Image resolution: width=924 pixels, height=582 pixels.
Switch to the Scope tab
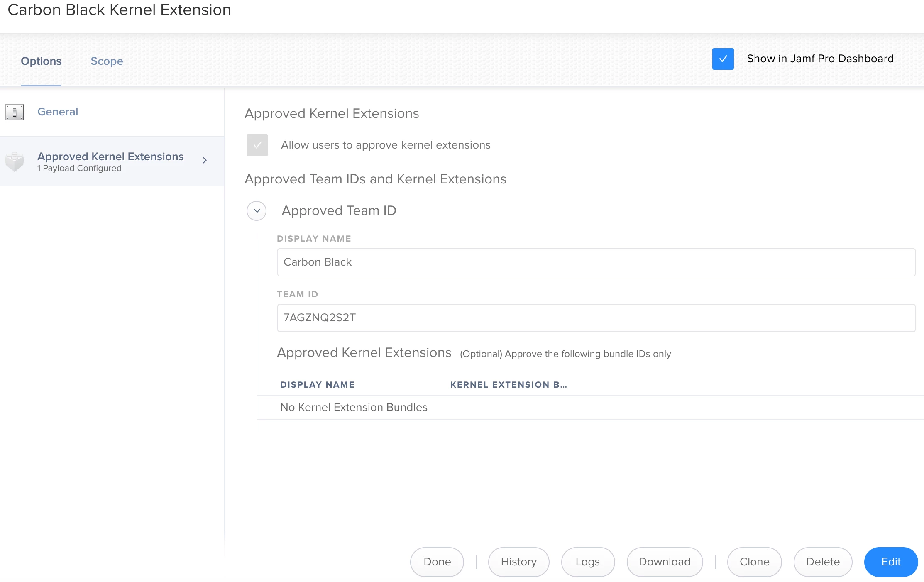pos(107,61)
